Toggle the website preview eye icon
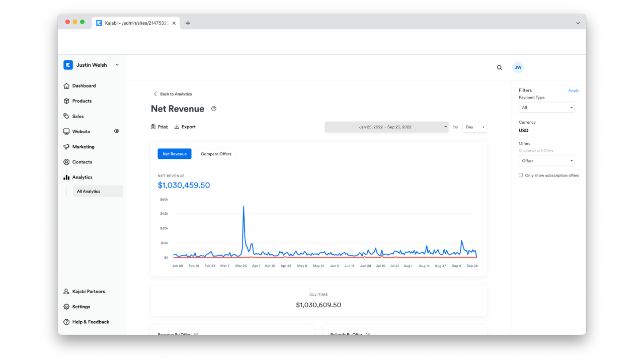Viewport: 644px width, 362px height. (x=117, y=131)
